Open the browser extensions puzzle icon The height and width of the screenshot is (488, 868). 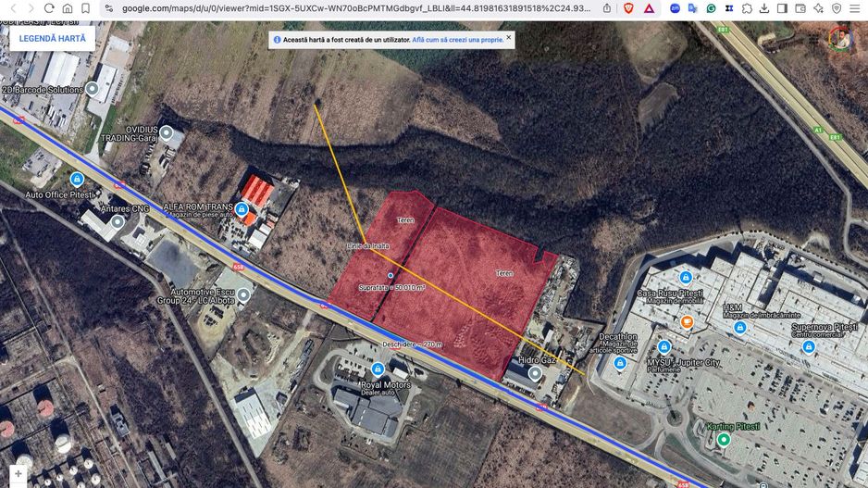pos(747,8)
